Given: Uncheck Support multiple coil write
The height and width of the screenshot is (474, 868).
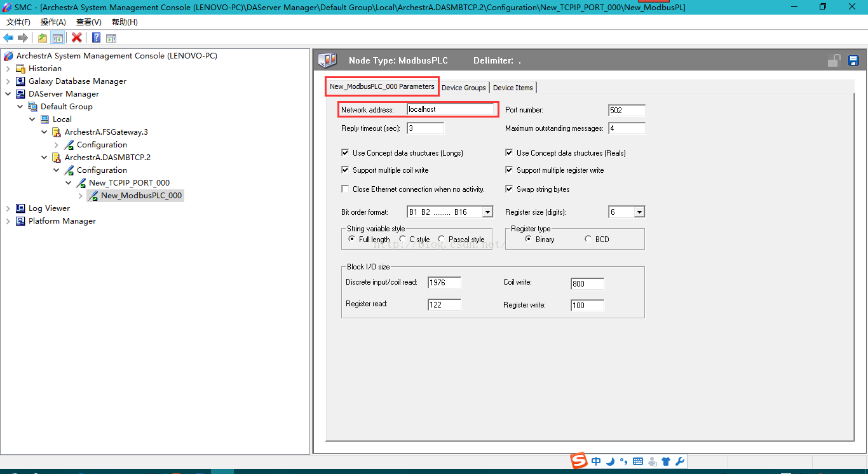Looking at the screenshot, I should (x=345, y=170).
